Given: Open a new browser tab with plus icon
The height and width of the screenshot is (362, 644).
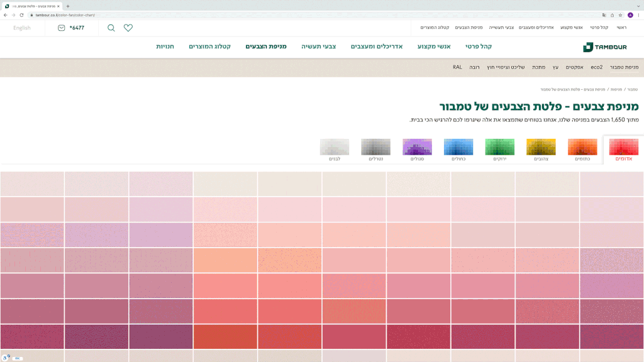Looking at the screenshot, I should 68,6.
